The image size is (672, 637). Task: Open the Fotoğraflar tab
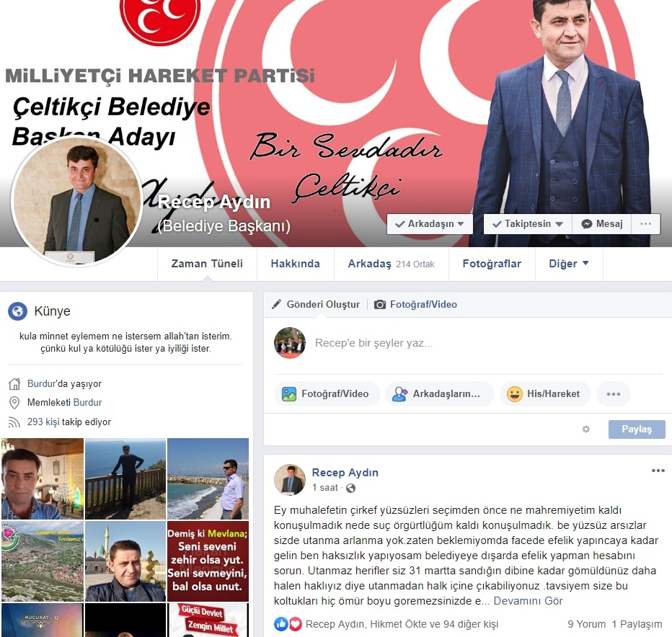tap(492, 264)
